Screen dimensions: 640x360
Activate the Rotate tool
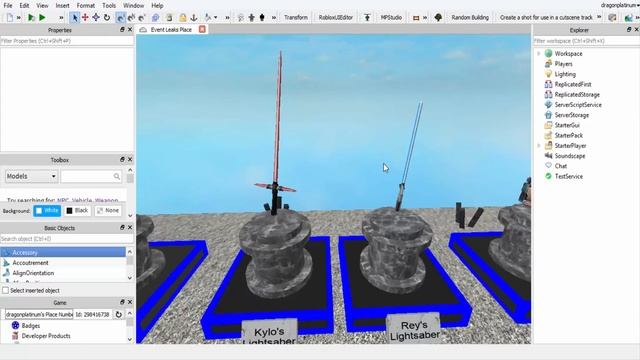coord(107,17)
